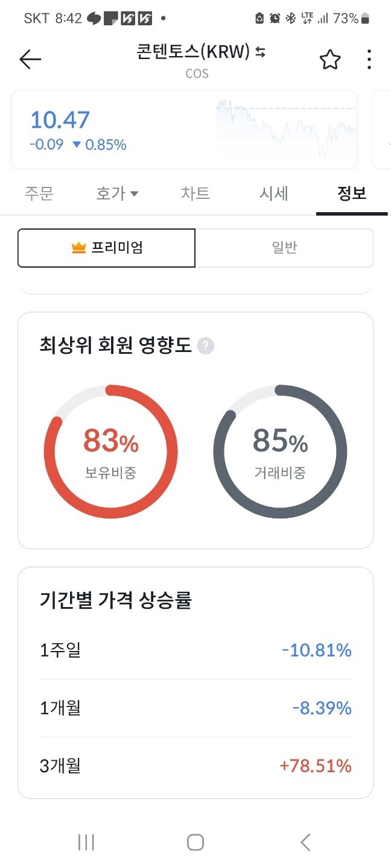Select the 프리미엄 info mode
This screenshot has width=391, height=868.
click(x=106, y=248)
